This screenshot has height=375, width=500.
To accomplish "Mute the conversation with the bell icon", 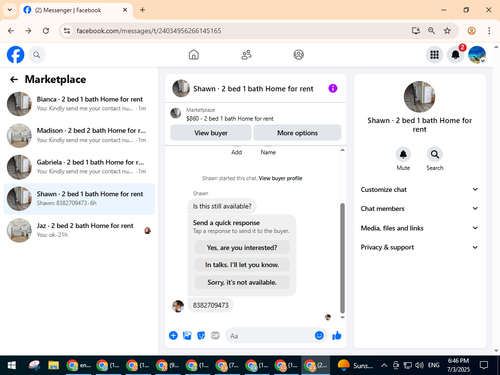I will 403,154.
